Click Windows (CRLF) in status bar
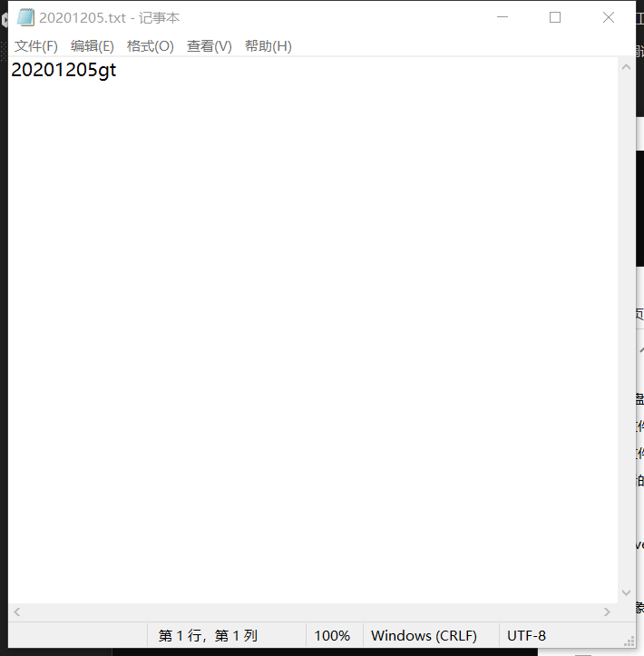Image resolution: width=644 pixels, height=656 pixels. pyautogui.click(x=424, y=635)
